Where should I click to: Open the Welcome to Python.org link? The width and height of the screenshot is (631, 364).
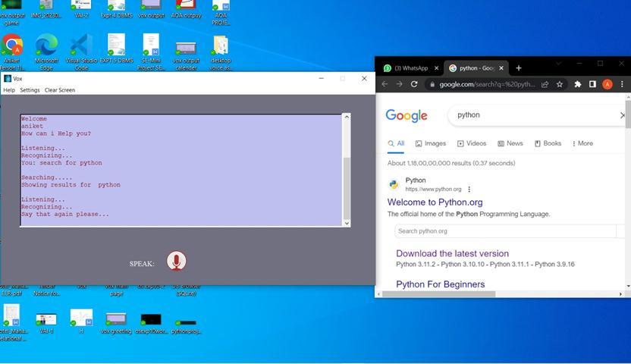435,202
